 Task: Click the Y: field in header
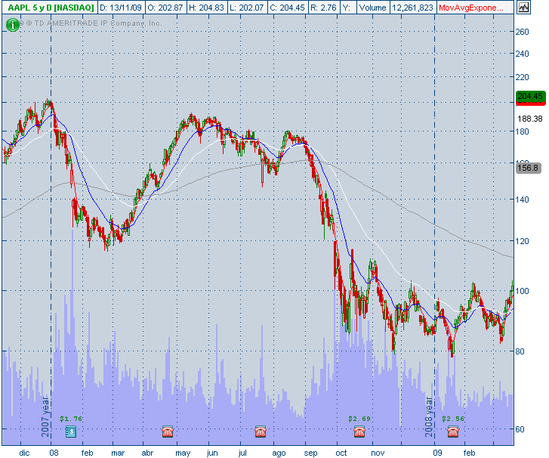tap(347, 8)
